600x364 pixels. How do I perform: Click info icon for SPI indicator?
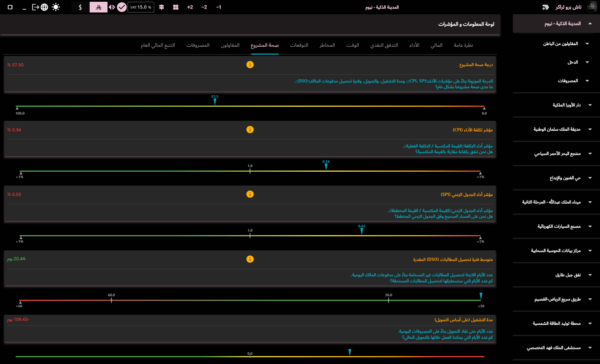pyautogui.click(x=250, y=194)
